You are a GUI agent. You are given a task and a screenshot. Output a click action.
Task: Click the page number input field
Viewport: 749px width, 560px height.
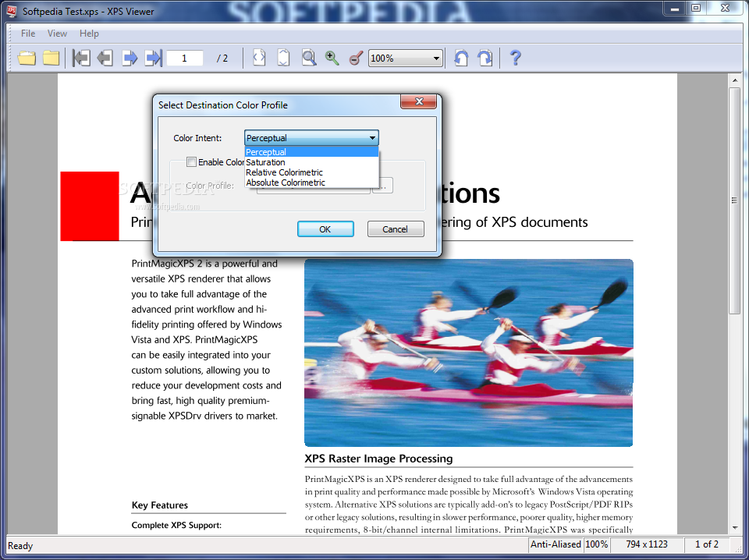click(184, 58)
